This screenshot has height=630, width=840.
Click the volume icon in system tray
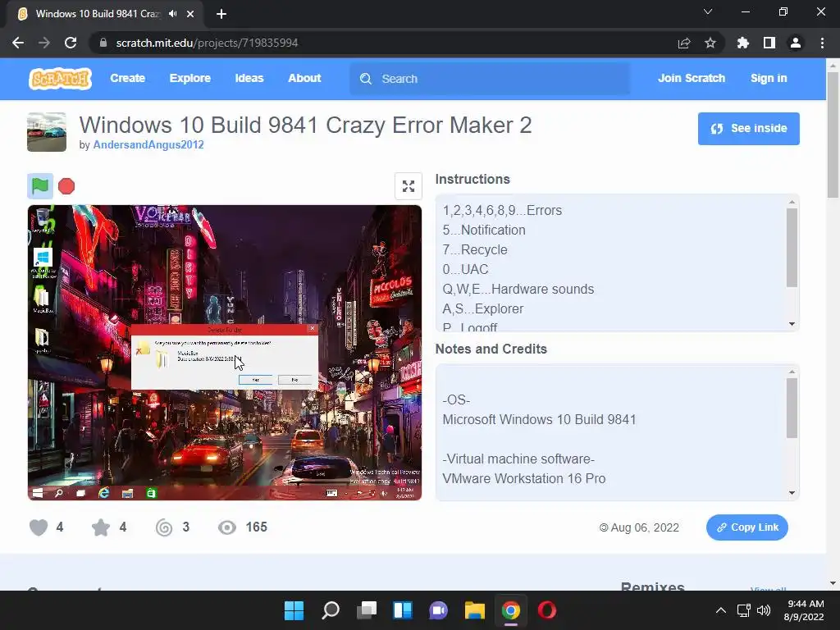click(764, 610)
